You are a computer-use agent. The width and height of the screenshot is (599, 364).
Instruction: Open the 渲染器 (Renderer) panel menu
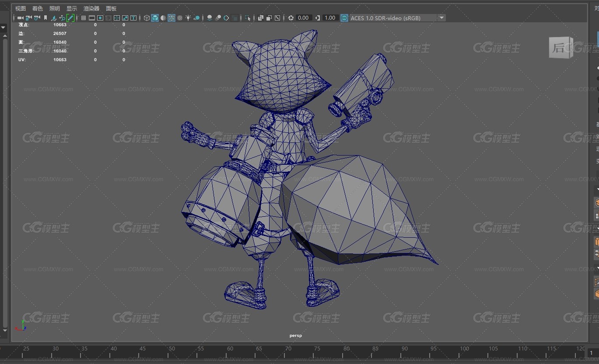tap(91, 8)
